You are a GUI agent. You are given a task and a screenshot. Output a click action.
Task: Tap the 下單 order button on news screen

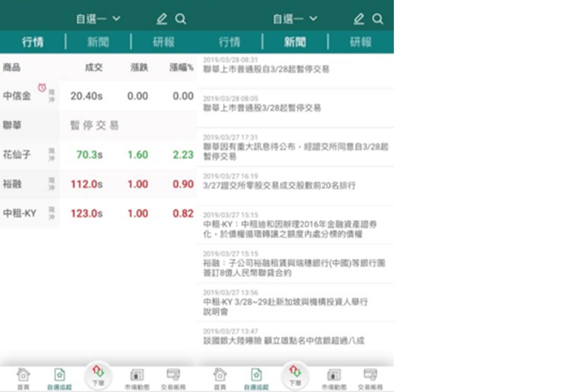tap(295, 376)
